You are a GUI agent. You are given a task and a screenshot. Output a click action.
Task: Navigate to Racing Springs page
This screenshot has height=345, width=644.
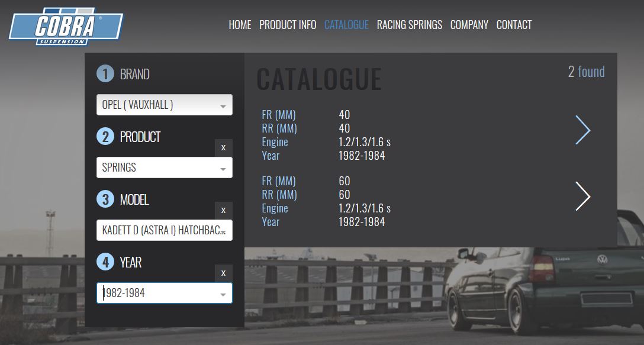pyautogui.click(x=409, y=25)
